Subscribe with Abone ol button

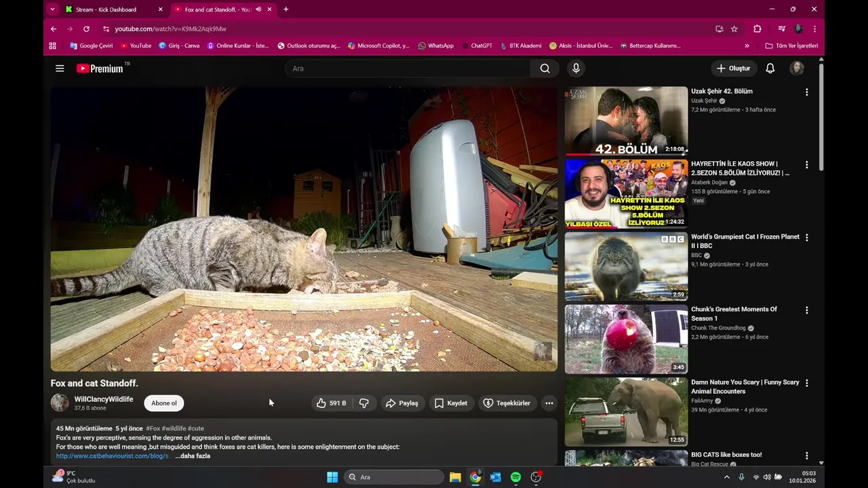click(164, 403)
